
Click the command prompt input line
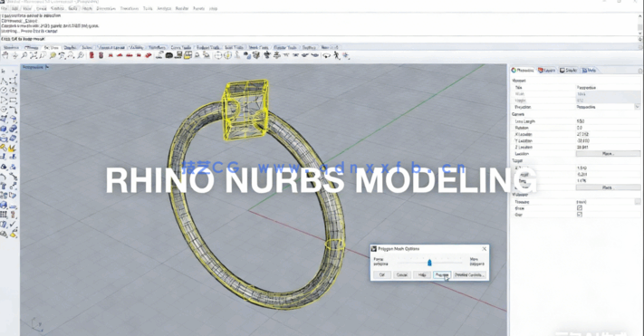(x=318, y=39)
